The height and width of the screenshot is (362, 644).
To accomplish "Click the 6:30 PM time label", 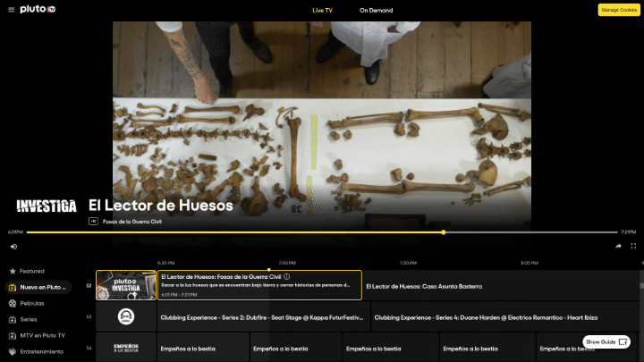I will [166, 263].
